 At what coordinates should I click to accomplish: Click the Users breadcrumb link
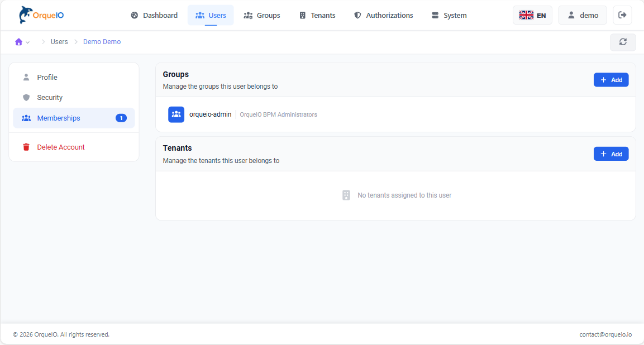(59, 42)
